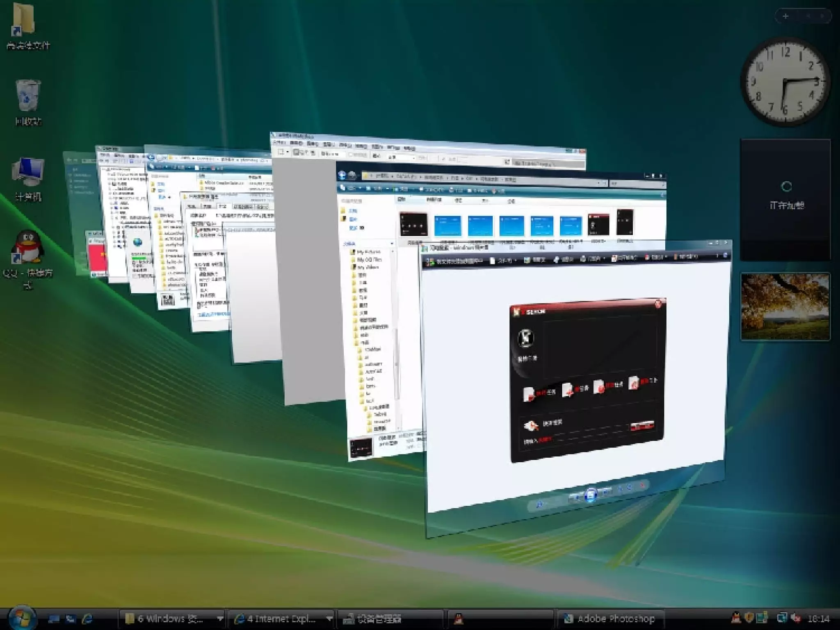Click the plus button atop the sidebar
Image resolution: width=840 pixels, height=630 pixels.
785,16
